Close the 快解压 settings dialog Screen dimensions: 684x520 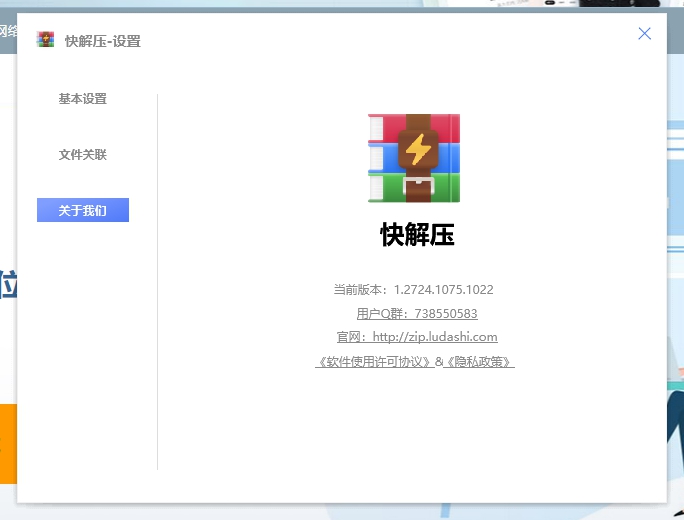click(x=644, y=34)
